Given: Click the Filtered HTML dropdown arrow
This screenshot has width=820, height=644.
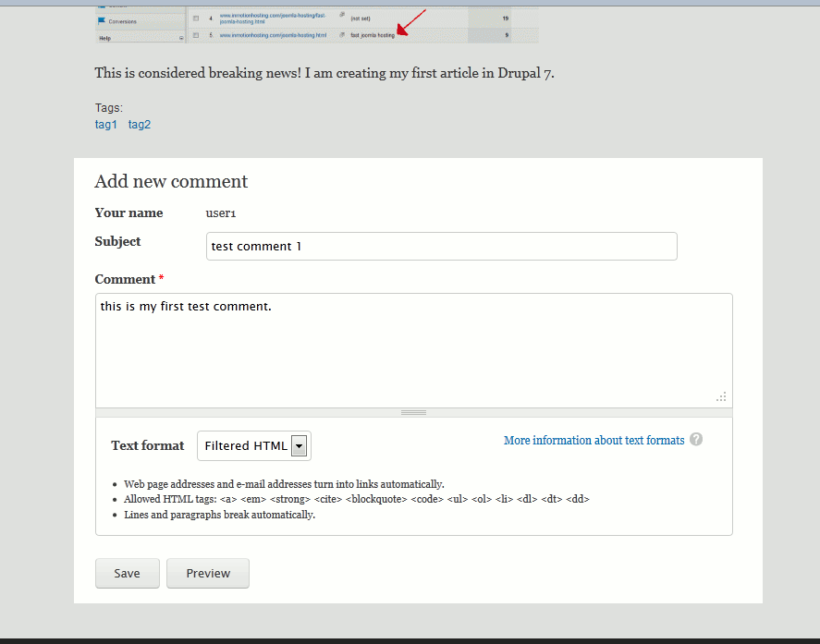Looking at the screenshot, I should pyautogui.click(x=299, y=446).
